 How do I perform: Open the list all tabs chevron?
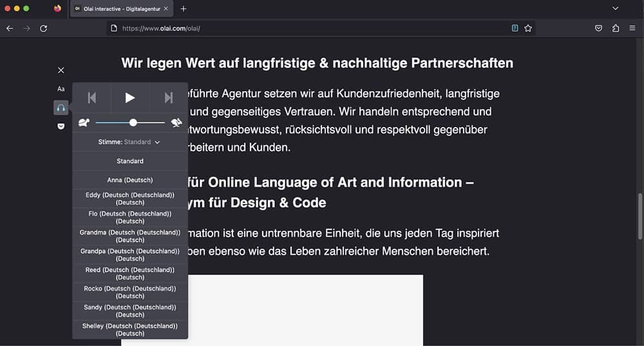pyautogui.click(x=615, y=8)
